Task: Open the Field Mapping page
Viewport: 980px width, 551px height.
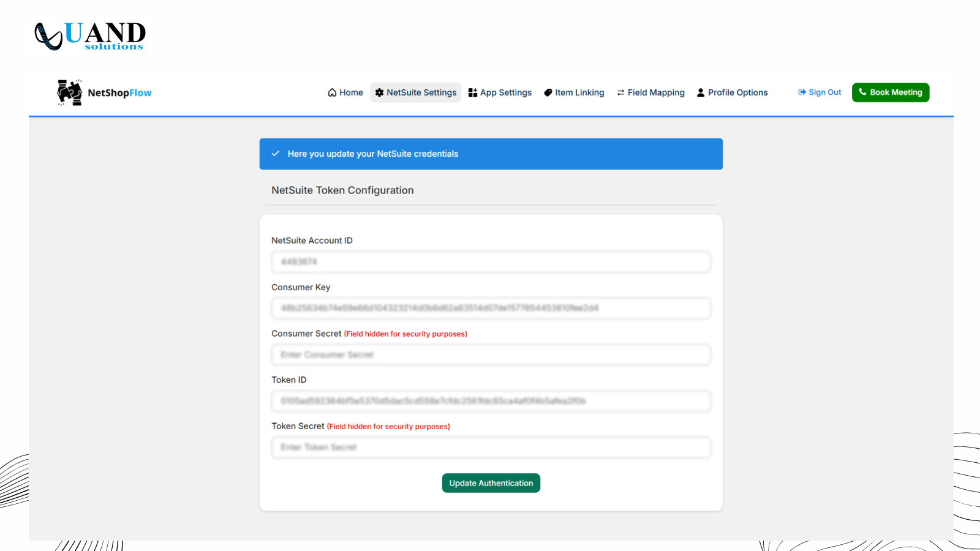Action: (x=650, y=92)
